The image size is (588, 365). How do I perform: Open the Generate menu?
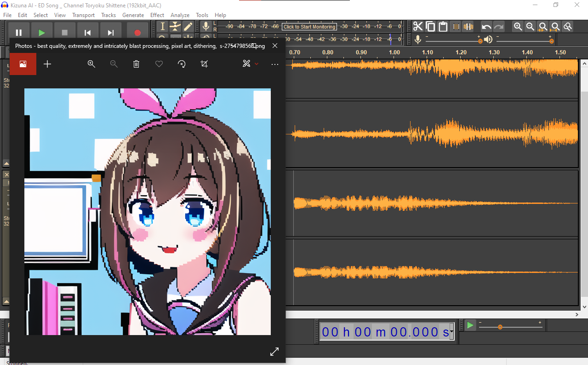tap(133, 15)
